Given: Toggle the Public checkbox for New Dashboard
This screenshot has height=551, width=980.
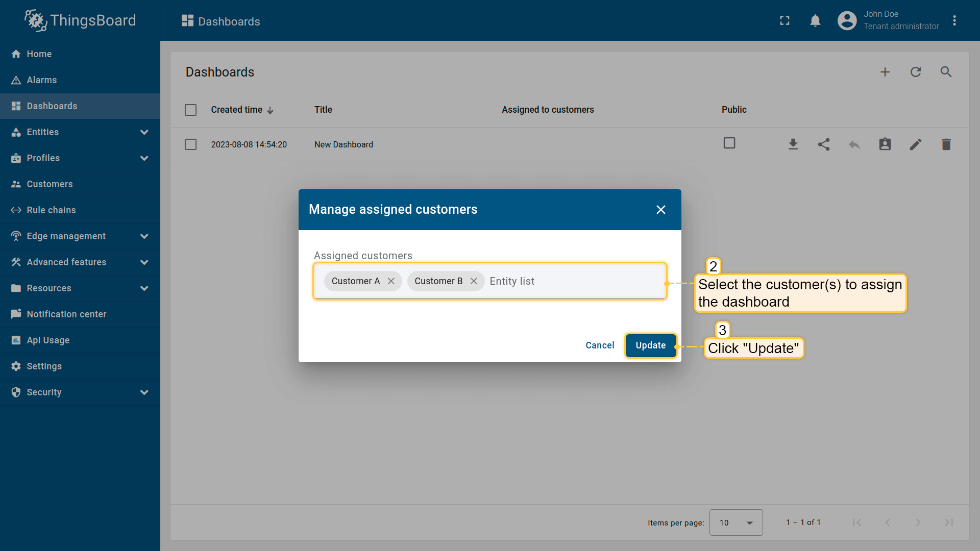Looking at the screenshot, I should pyautogui.click(x=729, y=143).
